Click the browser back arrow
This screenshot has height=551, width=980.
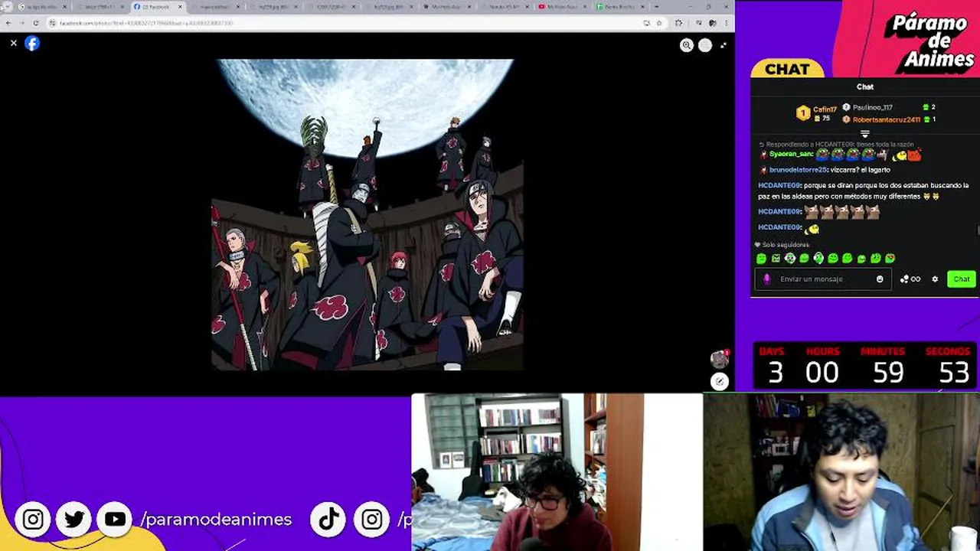tap(8, 23)
